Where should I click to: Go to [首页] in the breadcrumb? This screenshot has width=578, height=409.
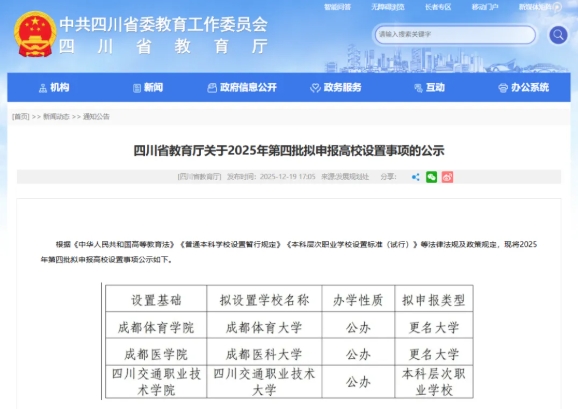(x=21, y=117)
